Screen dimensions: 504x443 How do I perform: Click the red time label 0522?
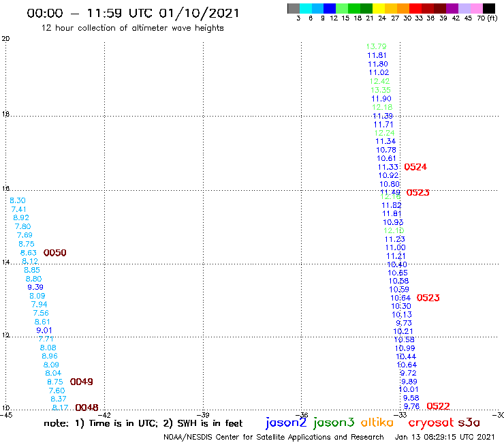click(438, 406)
